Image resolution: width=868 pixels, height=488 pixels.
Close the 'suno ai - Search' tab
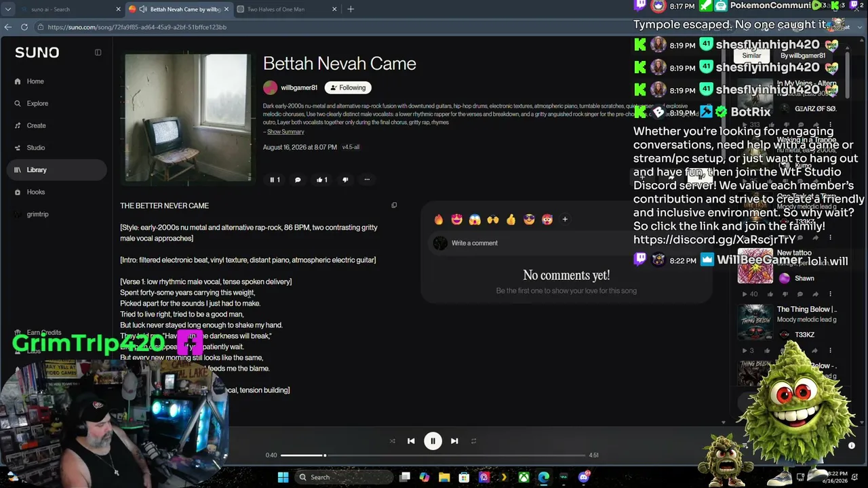coord(118,9)
